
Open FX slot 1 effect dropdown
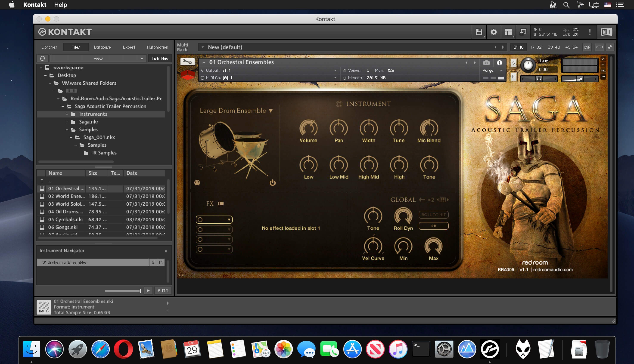point(214,219)
